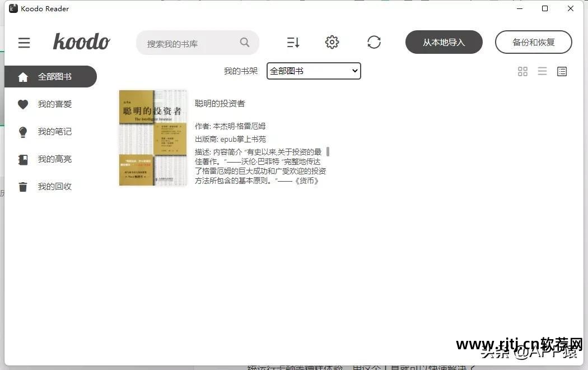Click the lightbulb icon for 我的笔记
The image size is (588, 370).
[x=23, y=132]
